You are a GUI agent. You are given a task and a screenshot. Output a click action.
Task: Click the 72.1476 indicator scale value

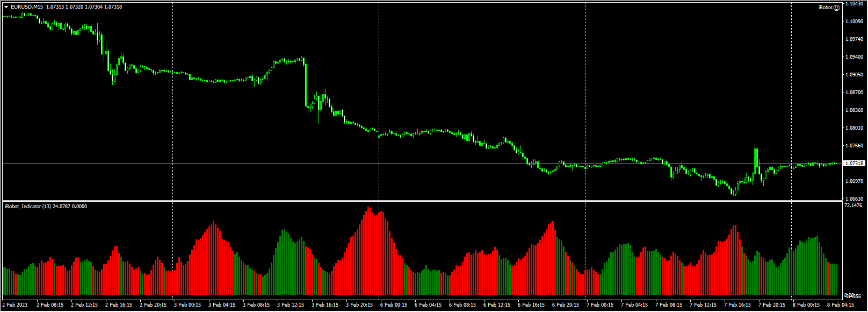(x=853, y=205)
